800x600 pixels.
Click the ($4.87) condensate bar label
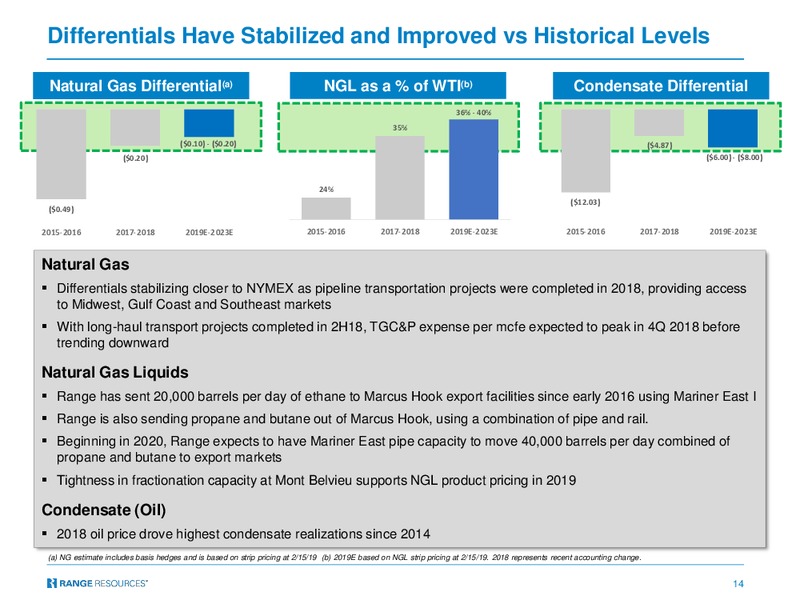tap(660, 145)
